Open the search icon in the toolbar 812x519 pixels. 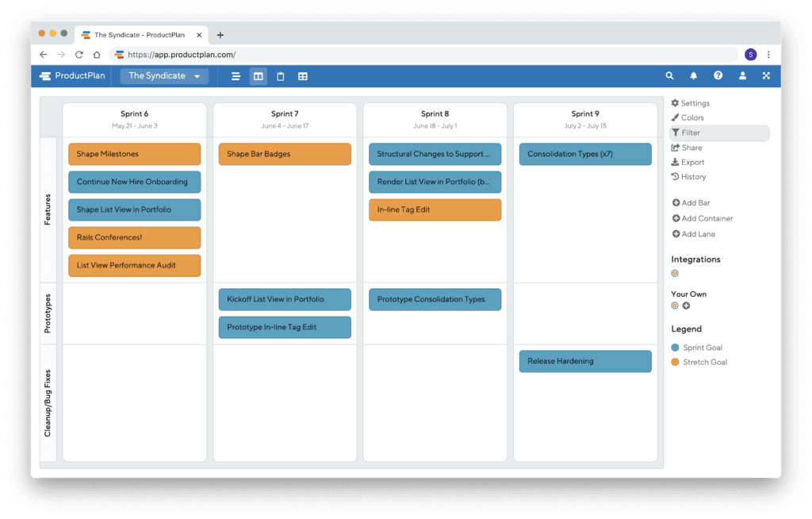point(669,75)
